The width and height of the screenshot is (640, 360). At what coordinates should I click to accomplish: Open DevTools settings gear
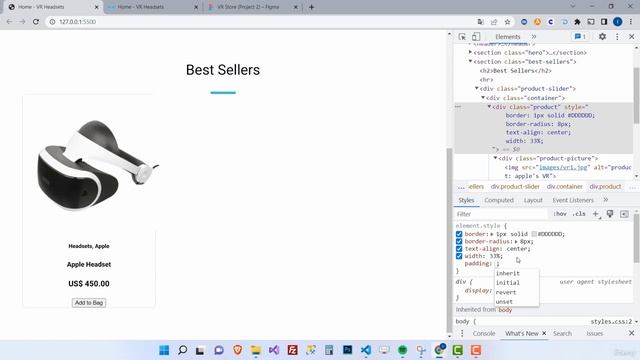click(x=602, y=37)
